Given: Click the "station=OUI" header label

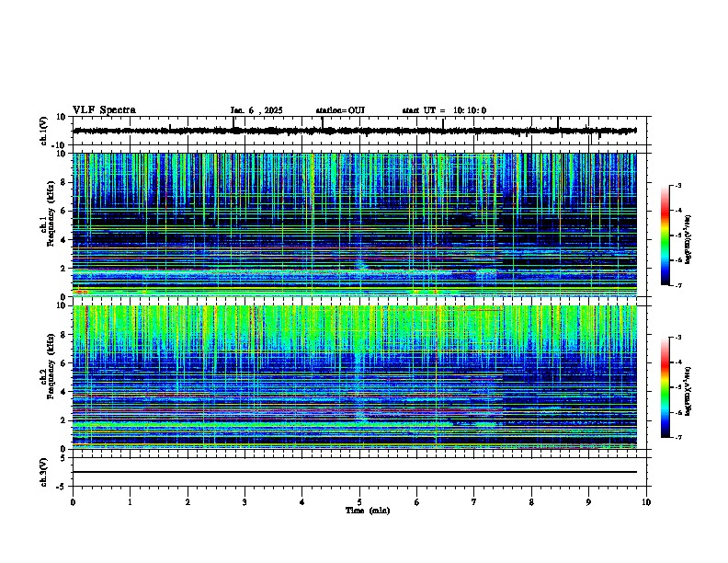Looking at the screenshot, I should click(340, 110).
